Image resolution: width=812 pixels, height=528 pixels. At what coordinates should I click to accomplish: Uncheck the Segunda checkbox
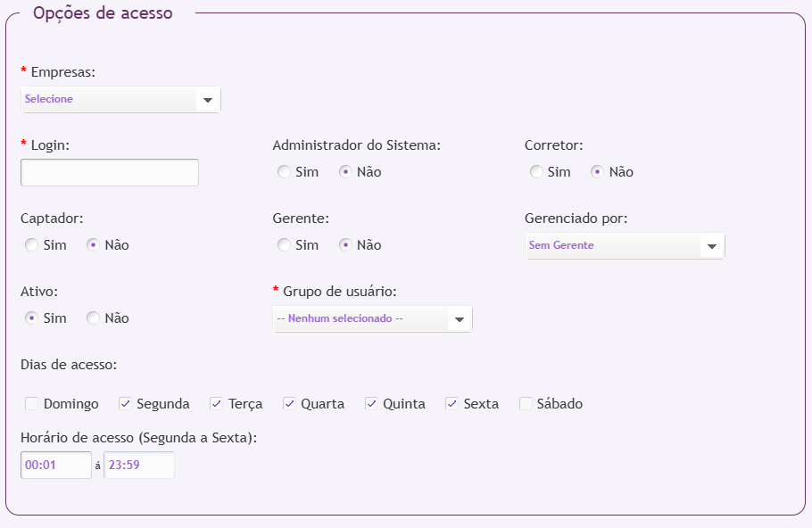coord(125,404)
